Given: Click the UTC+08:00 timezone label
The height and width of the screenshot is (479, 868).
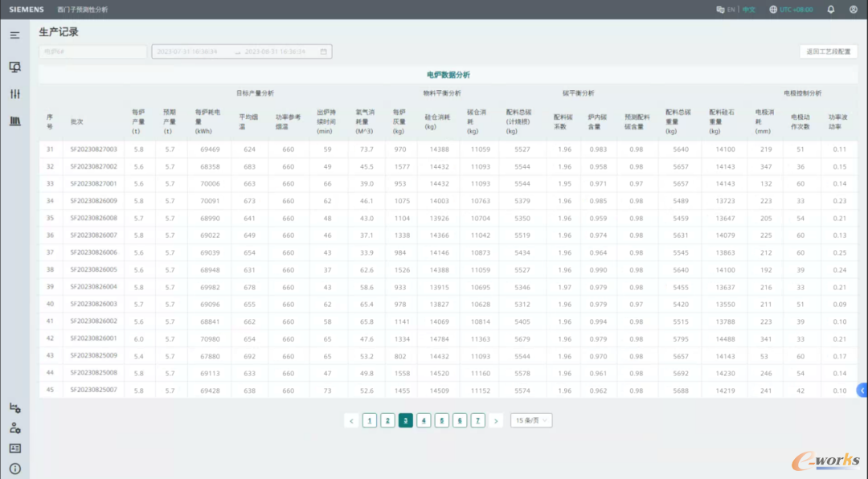Looking at the screenshot, I should (x=796, y=10).
